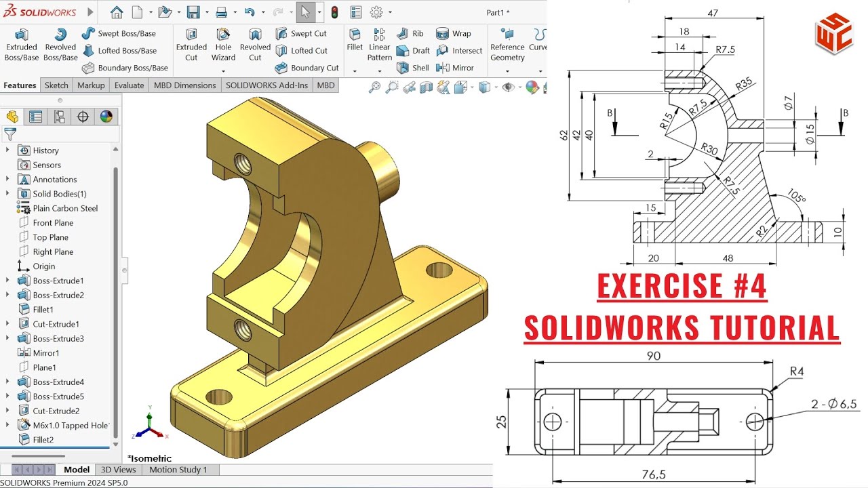868x488 pixels.
Task: Open the Options gear dropdown arrow
Action: (x=389, y=12)
